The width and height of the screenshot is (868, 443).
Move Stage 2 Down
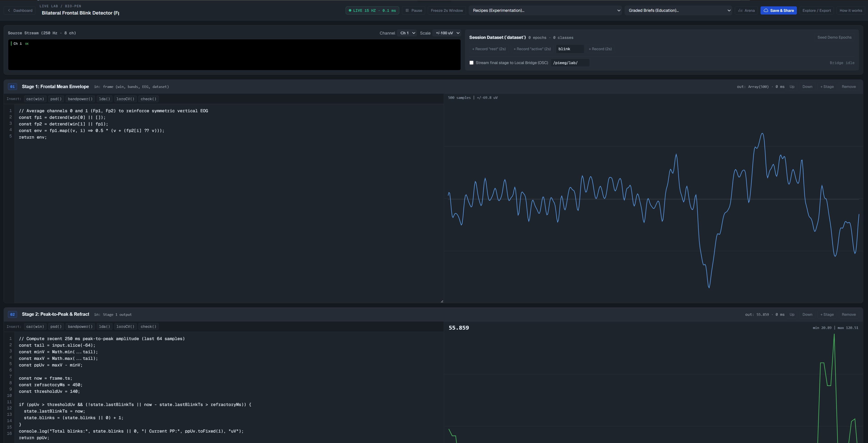click(x=807, y=314)
